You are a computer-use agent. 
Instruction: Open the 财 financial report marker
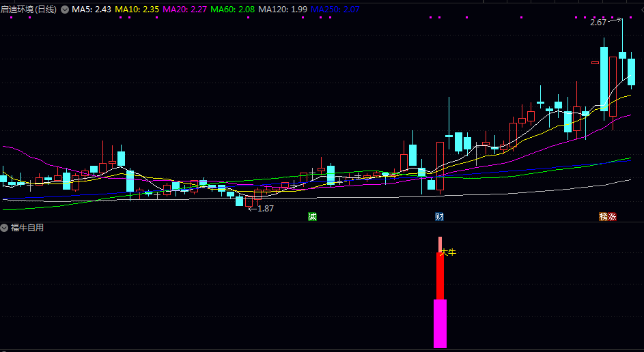439,217
